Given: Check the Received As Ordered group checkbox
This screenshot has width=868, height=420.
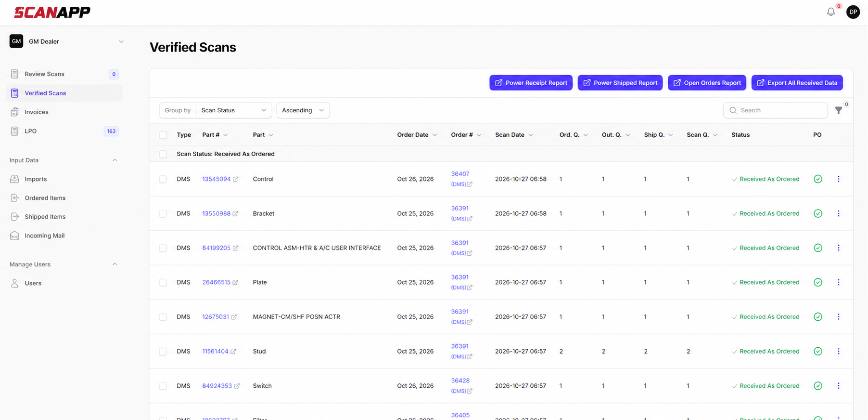Looking at the screenshot, I should coord(163,154).
